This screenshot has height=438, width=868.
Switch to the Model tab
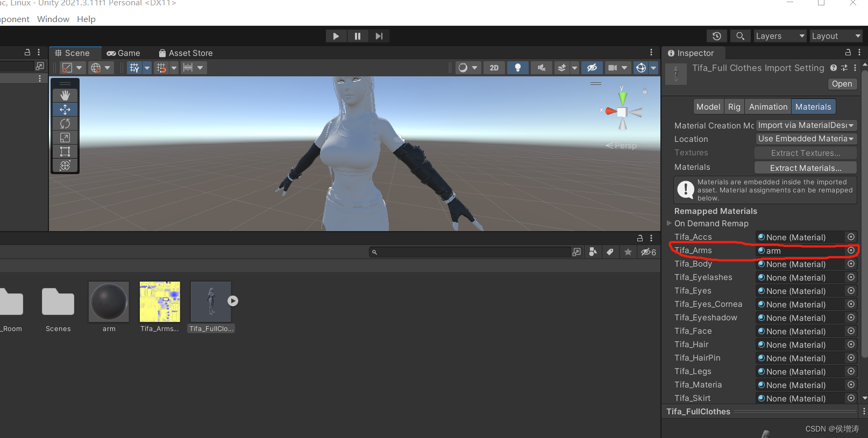pos(708,107)
